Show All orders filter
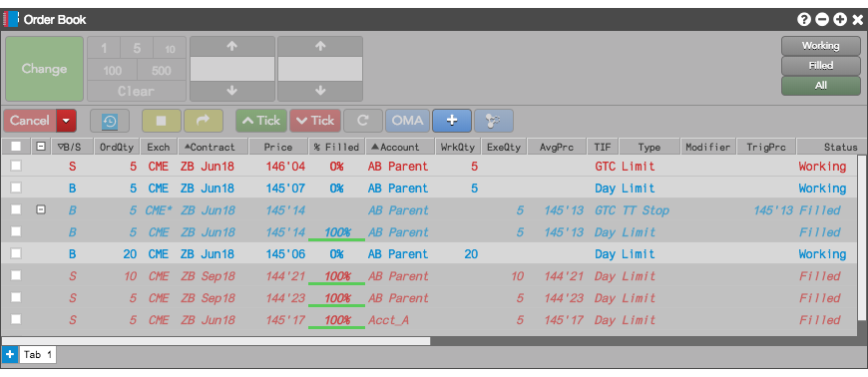 click(x=821, y=85)
